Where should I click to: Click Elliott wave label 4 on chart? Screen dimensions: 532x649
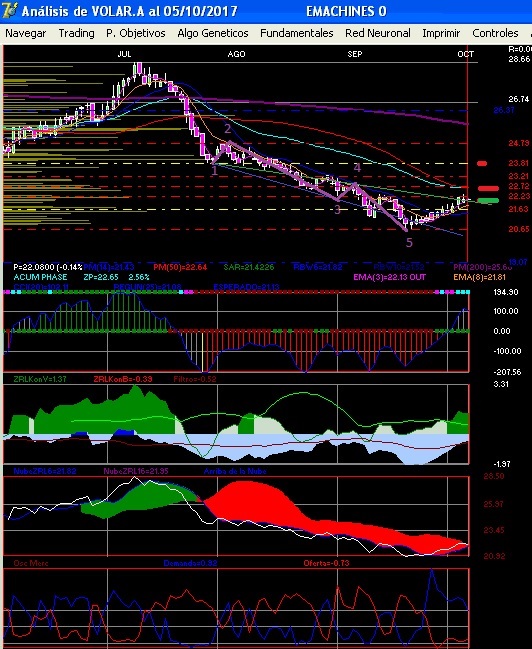pos(357,168)
